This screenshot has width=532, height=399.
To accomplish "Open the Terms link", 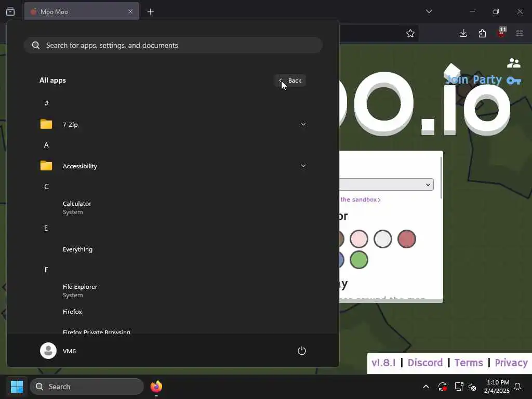I will (x=469, y=363).
